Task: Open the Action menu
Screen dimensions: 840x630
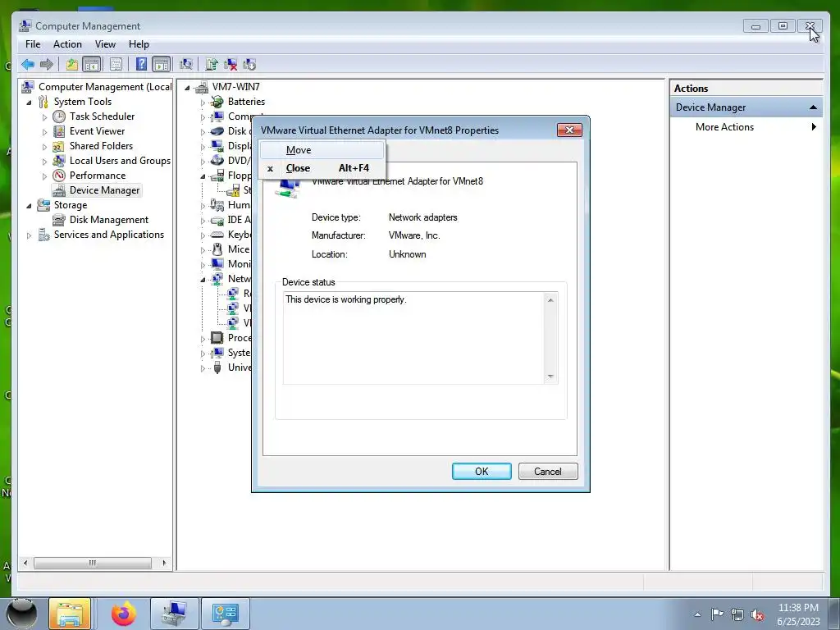Action: coord(67,44)
